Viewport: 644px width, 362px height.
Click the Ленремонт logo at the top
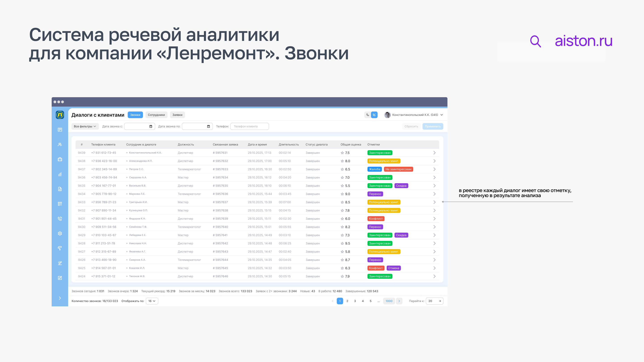pos(60,115)
